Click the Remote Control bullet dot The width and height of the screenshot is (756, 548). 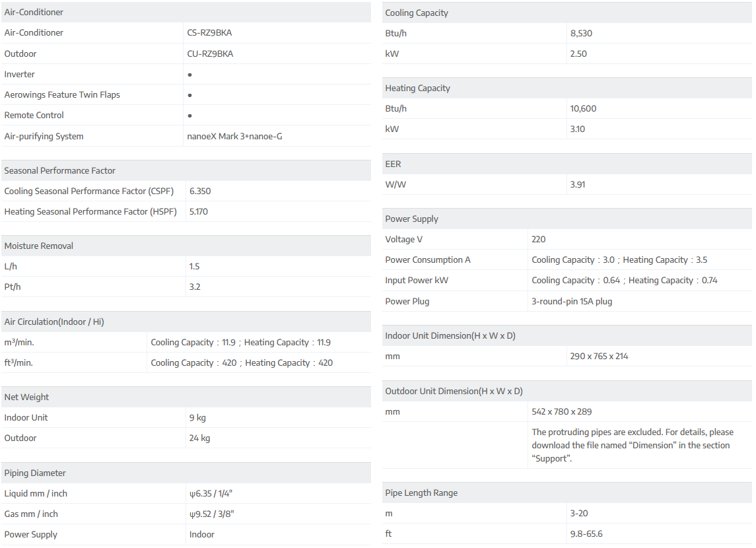coord(190,116)
